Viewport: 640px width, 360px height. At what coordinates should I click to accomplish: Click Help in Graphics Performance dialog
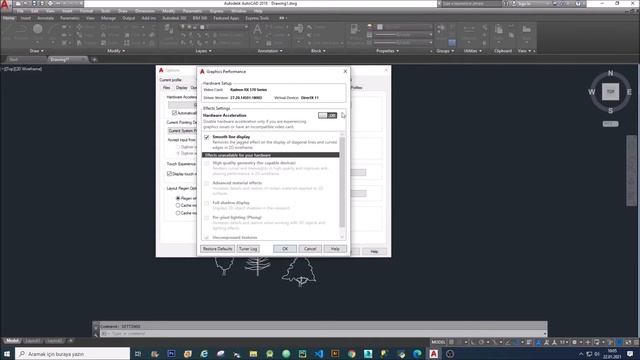[x=335, y=249]
